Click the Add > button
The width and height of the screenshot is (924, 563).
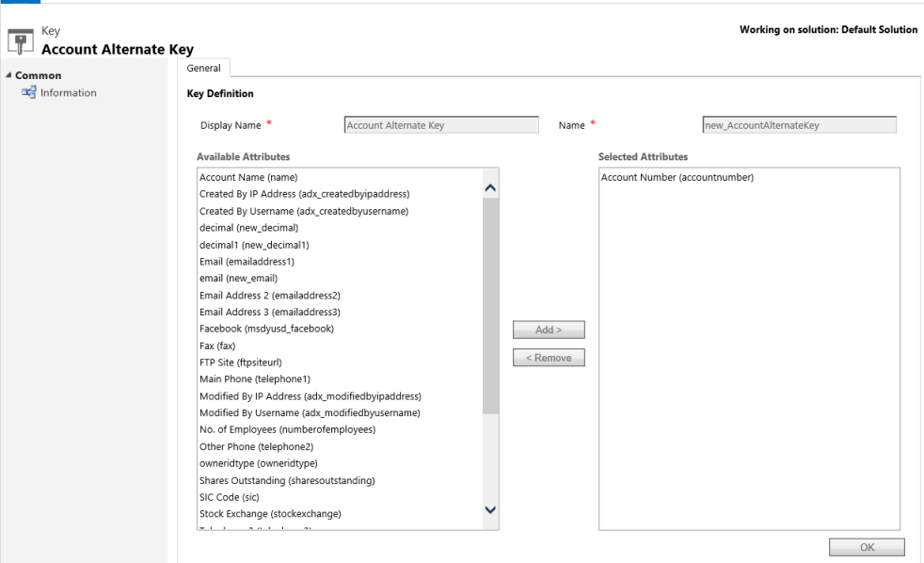pyautogui.click(x=549, y=329)
